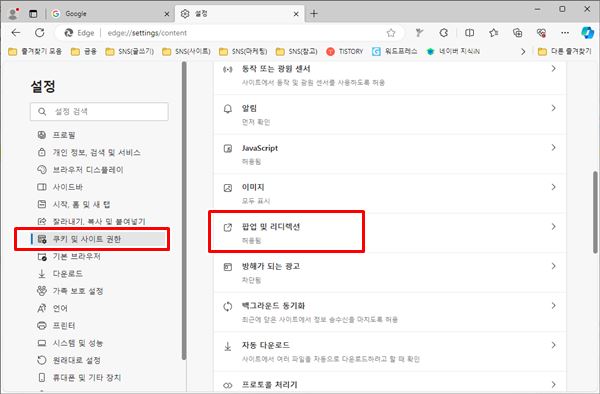Expand the 팝업 및 리디렉션 chevron
This screenshot has height=394, width=600.
click(x=553, y=227)
